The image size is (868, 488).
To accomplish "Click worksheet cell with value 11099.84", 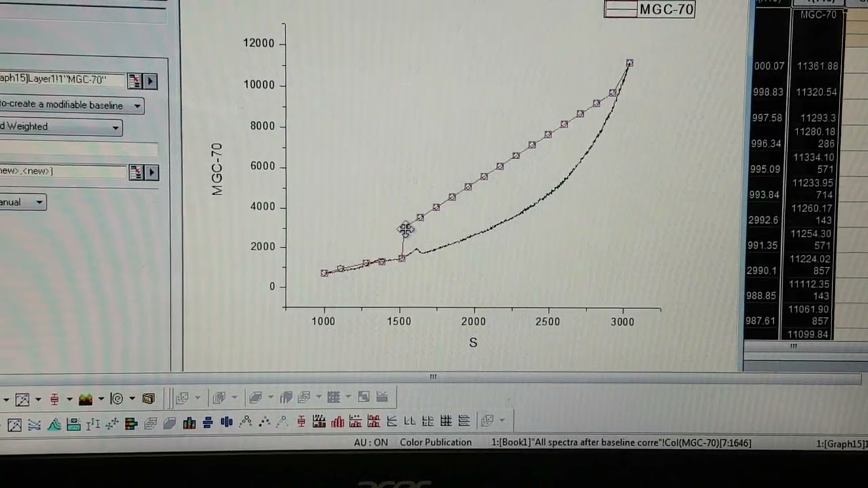I will pyautogui.click(x=808, y=335).
